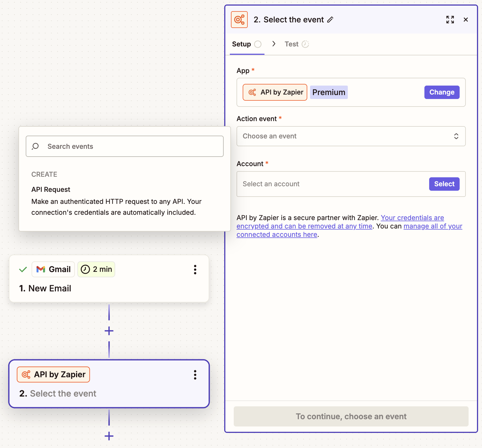Add a step between Gmail and API
Image resolution: width=482 pixels, height=448 pixels.
coord(109,331)
